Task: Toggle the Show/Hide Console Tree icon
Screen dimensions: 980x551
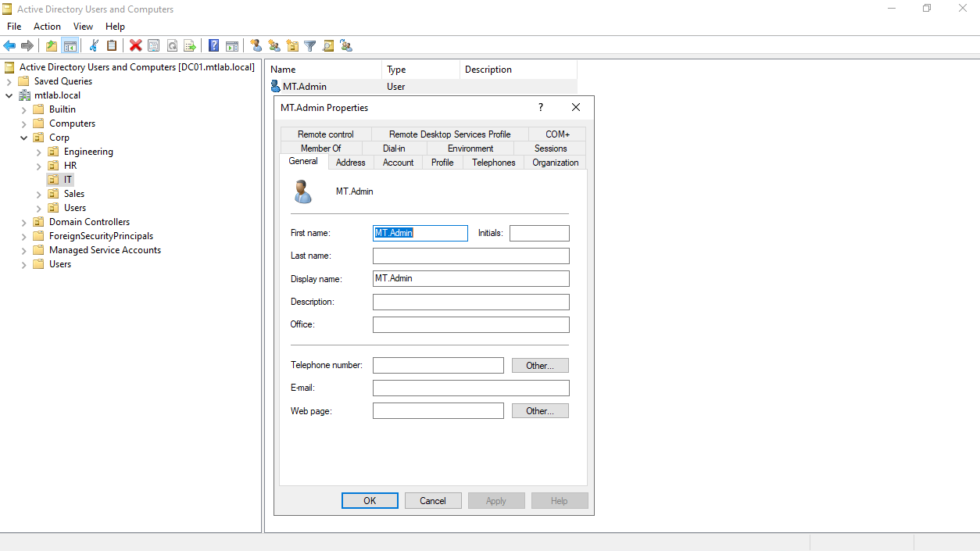Action: (x=70, y=45)
